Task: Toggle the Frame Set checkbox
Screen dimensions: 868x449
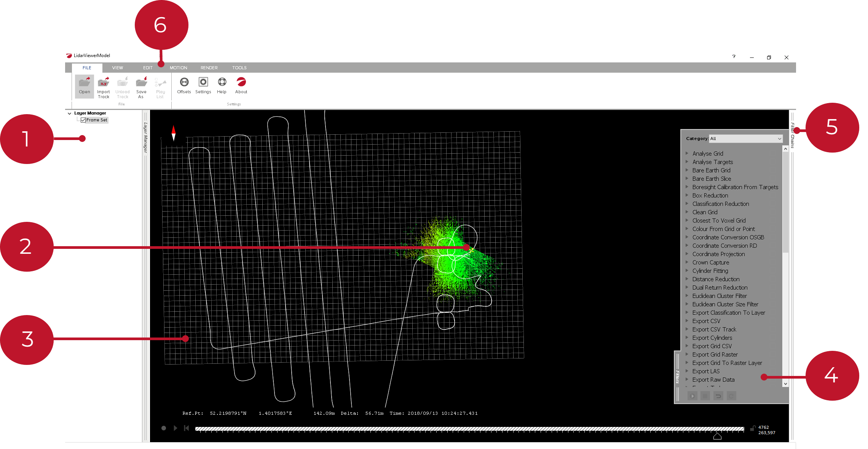Action: (83, 120)
